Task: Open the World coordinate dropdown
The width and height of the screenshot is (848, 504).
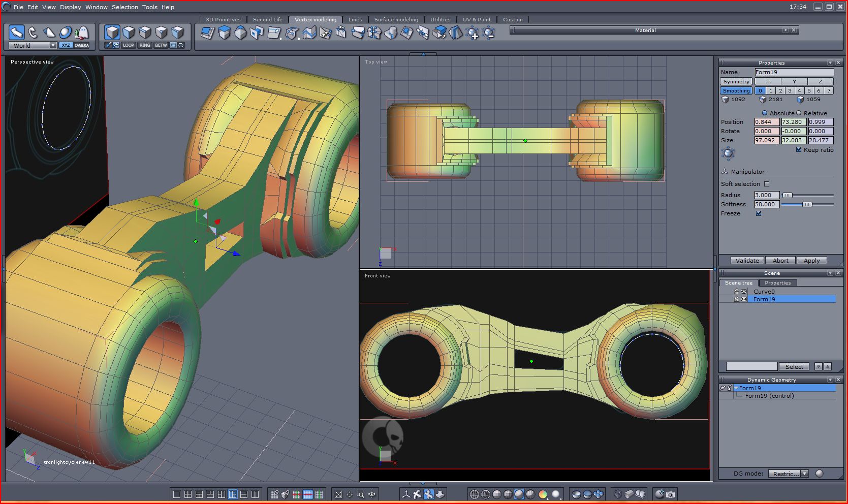Action: [52, 45]
